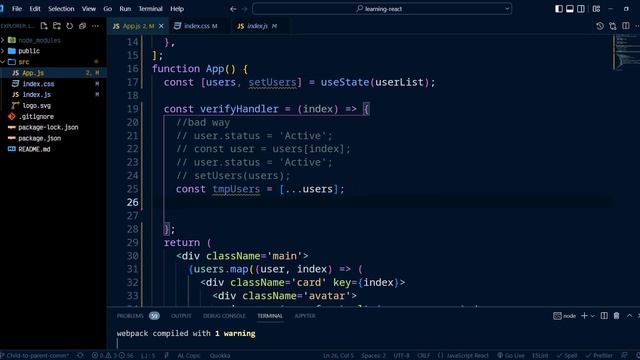
Task: Click the git branch Child-to-parent-comm in status bar
Action: click(x=36, y=356)
